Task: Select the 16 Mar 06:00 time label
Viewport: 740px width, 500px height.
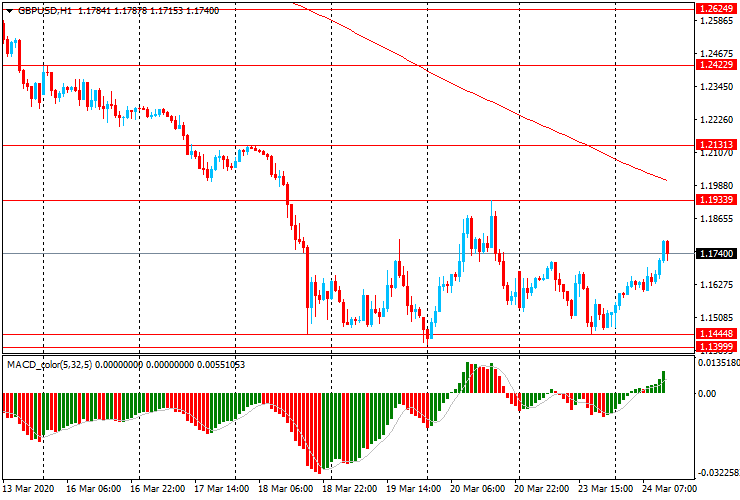Action: [93, 488]
